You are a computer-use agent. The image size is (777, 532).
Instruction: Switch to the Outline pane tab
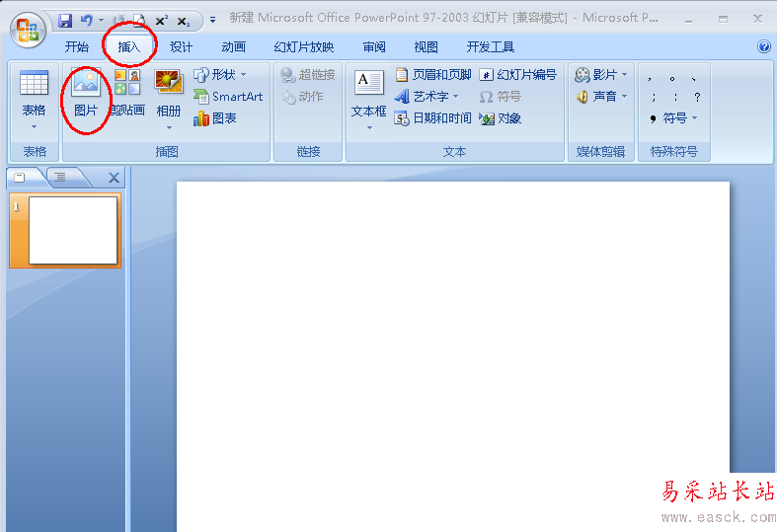pyautogui.click(x=62, y=178)
